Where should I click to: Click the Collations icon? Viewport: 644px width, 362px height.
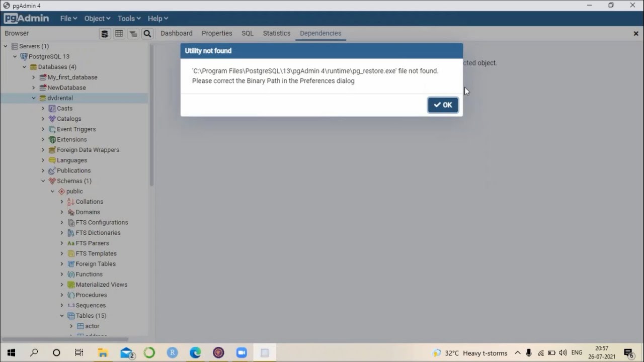click(x=71, y=202)
